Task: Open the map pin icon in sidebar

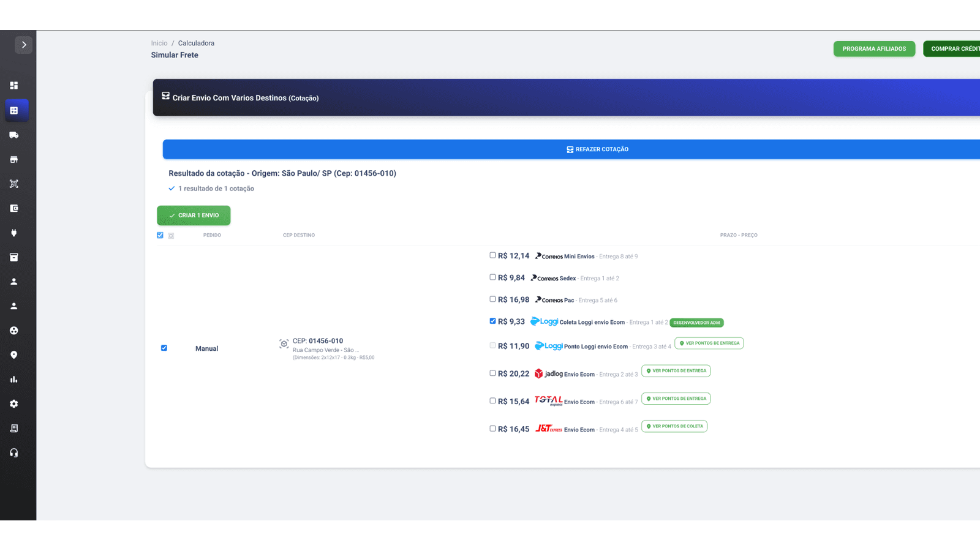Action: click(x=13, y=355)
